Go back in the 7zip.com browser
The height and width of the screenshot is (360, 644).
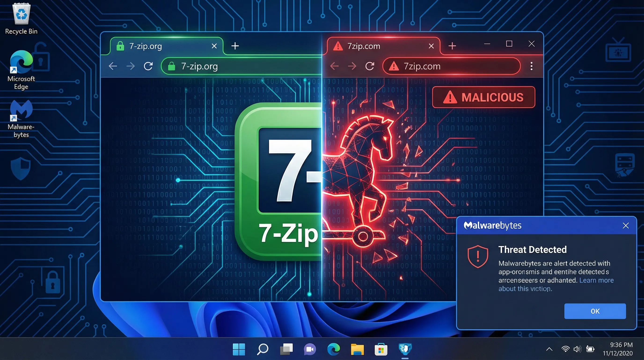pyautogui.click(x=334, y=66)
